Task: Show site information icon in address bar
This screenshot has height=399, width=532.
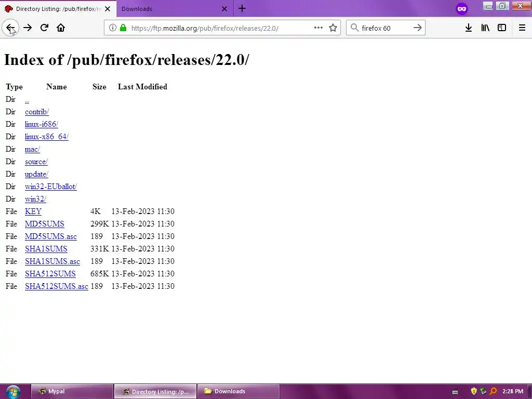Action: pyautogui.click(x=113, y=28)
